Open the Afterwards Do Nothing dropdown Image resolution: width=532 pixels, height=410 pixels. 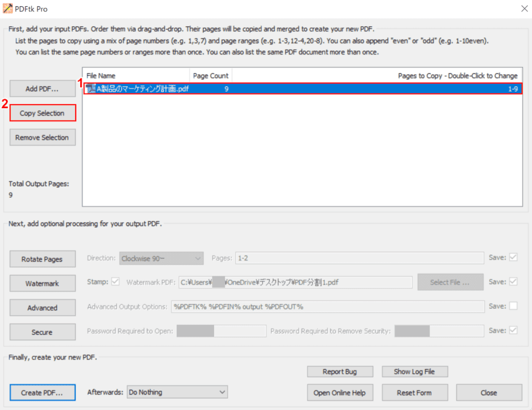coord(177,392)
